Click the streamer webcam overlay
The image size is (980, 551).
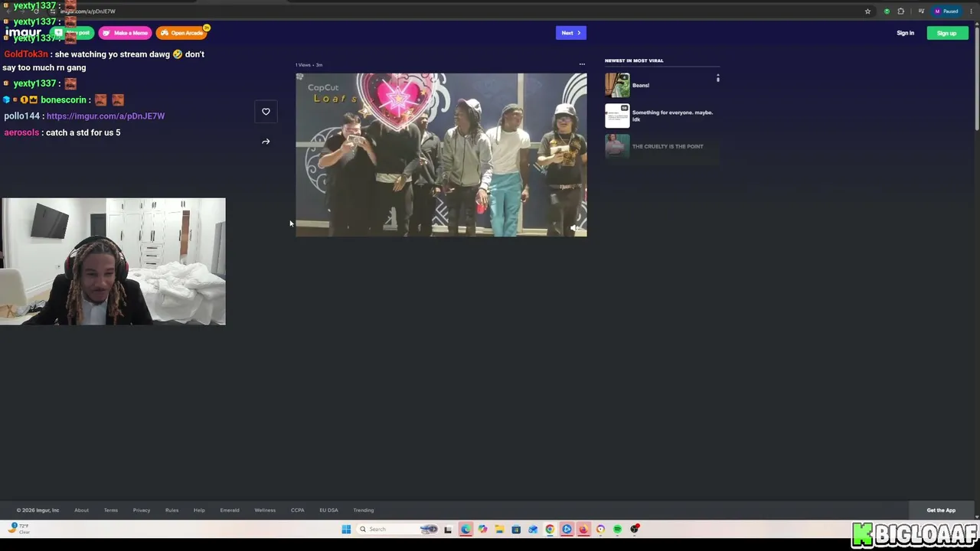click(113, 262)
